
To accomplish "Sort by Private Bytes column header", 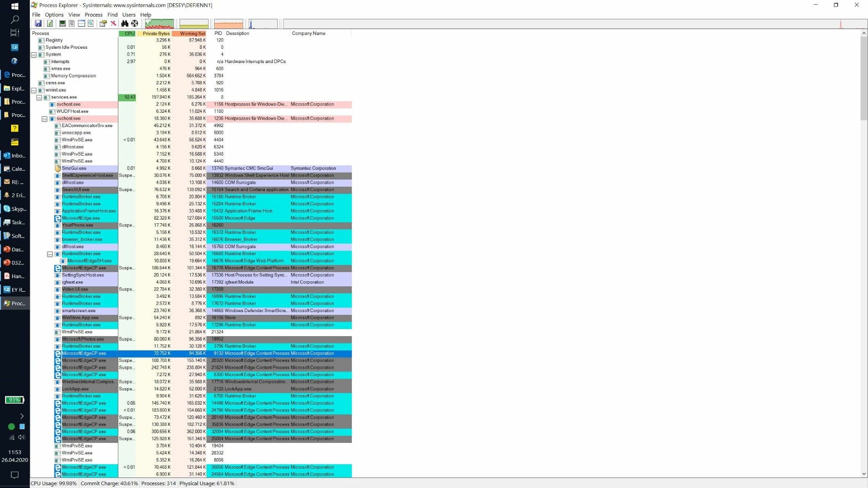I will coord(154,34).
